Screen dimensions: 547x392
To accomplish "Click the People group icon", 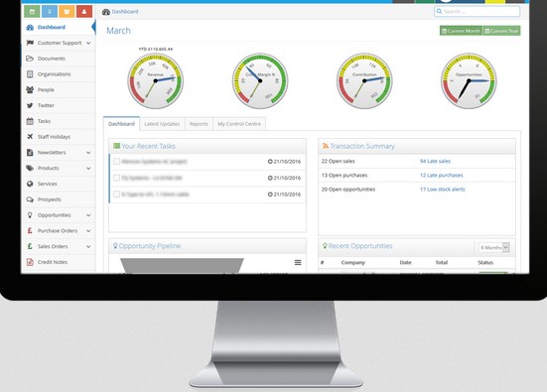I will (x=30, y=89).
